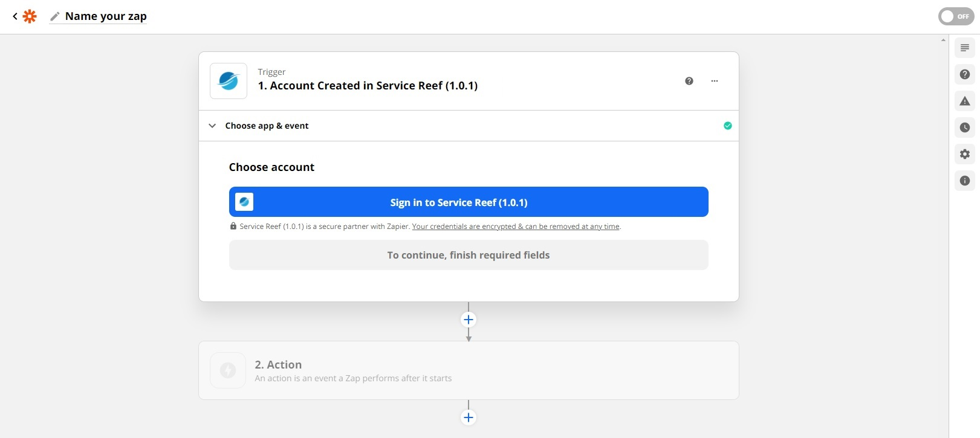Open the help icon in right sidebar
Screen dimensions: 980x438
click(x=965, y=74)
